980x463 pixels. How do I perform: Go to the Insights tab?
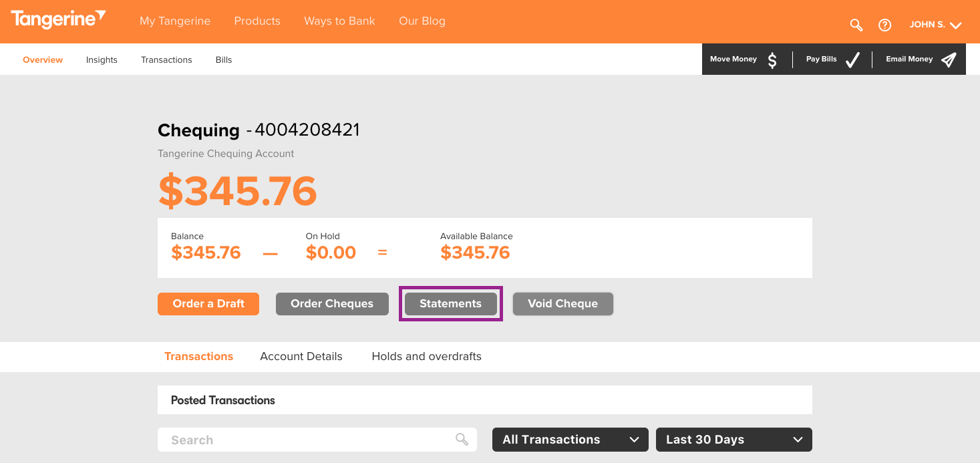102,59
